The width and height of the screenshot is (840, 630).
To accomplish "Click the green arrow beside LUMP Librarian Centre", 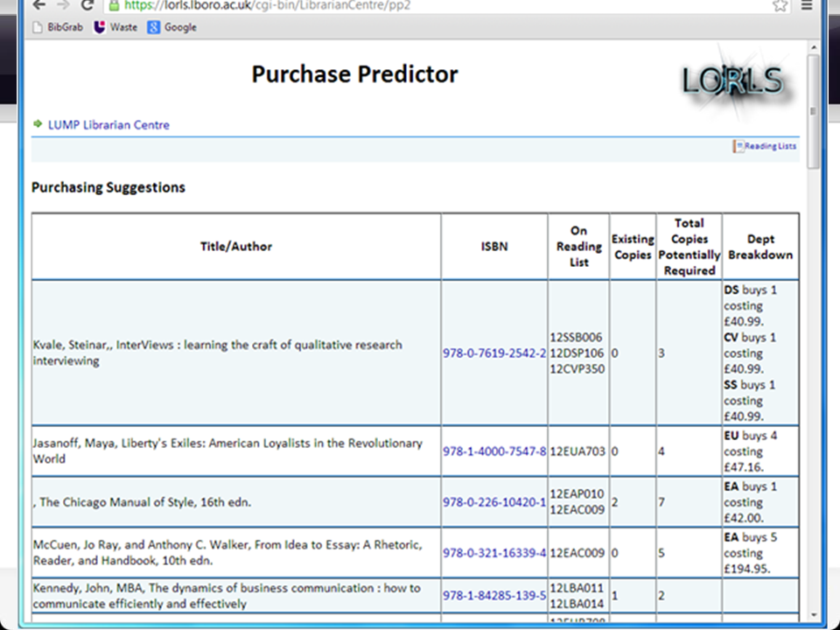I will click(38, 124).
